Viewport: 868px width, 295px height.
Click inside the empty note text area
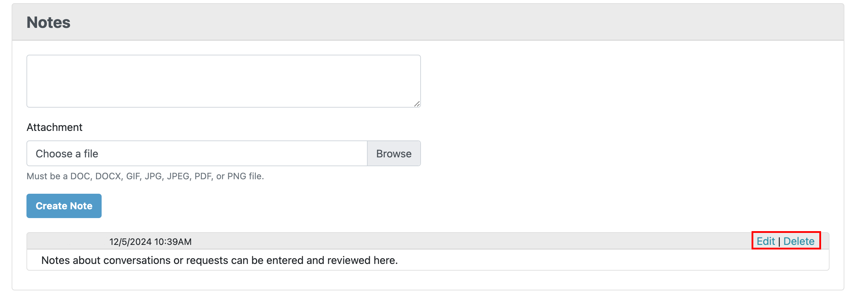(x=223, y=81)
